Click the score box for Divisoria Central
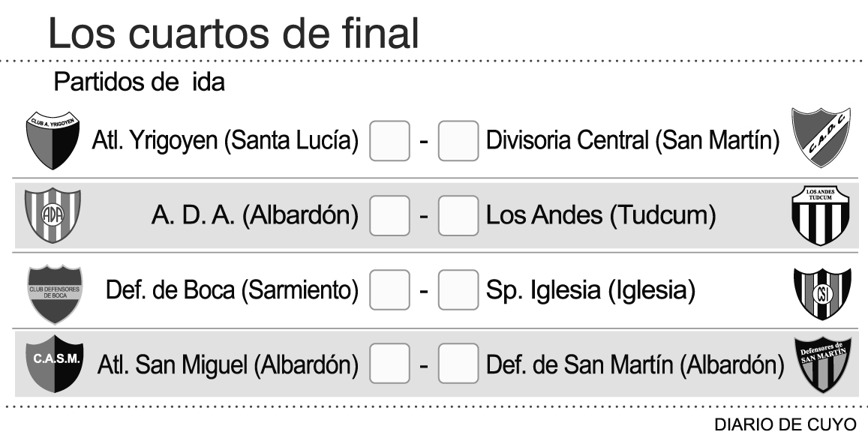The image size is (868, 441). coord(458,140)
